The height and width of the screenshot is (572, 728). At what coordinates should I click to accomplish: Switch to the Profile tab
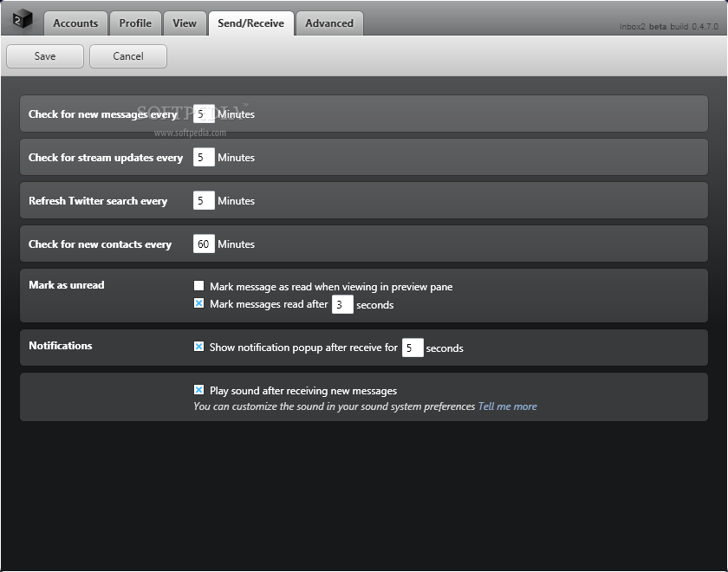135,23
